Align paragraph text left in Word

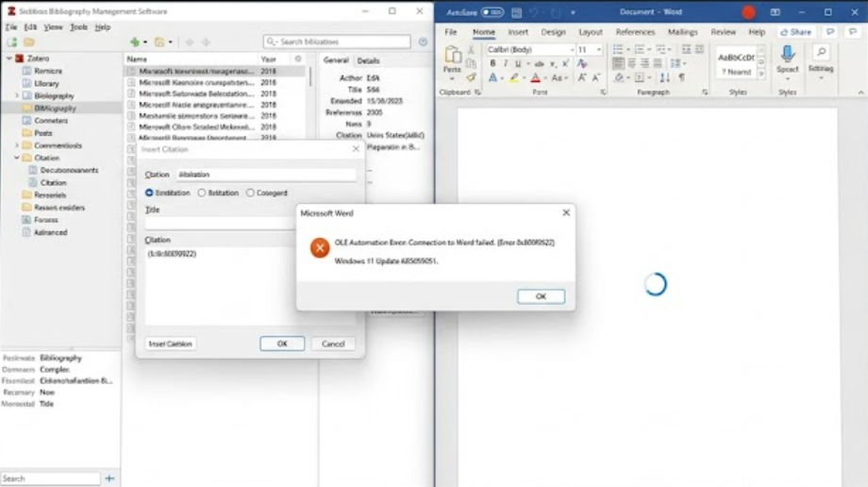pyautogui.click(x=618, y=64)
